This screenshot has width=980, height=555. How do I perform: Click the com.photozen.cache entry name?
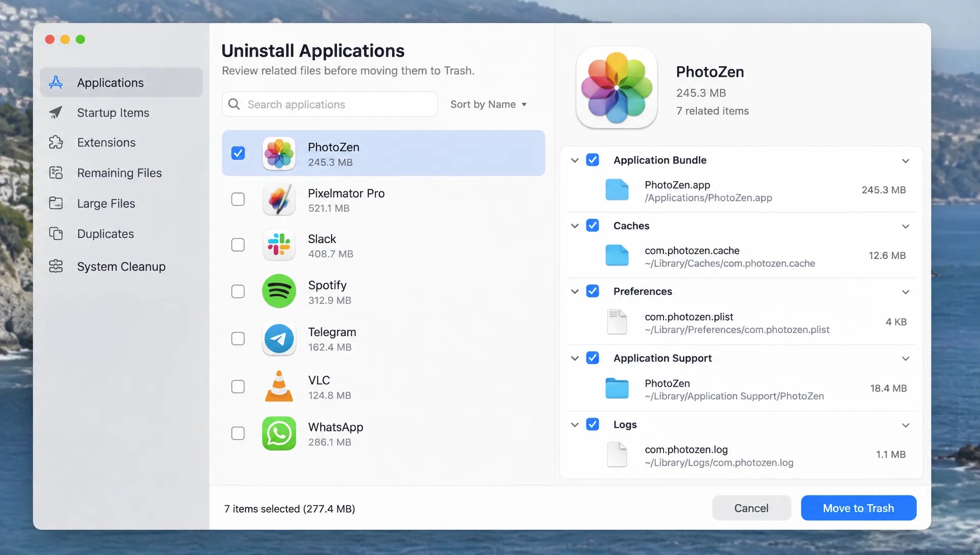(x=692, y=250)
